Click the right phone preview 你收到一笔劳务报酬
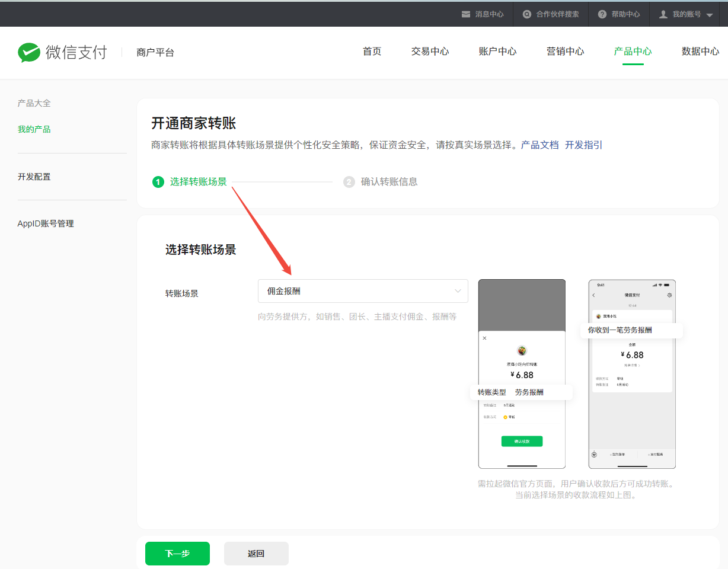 632,374
